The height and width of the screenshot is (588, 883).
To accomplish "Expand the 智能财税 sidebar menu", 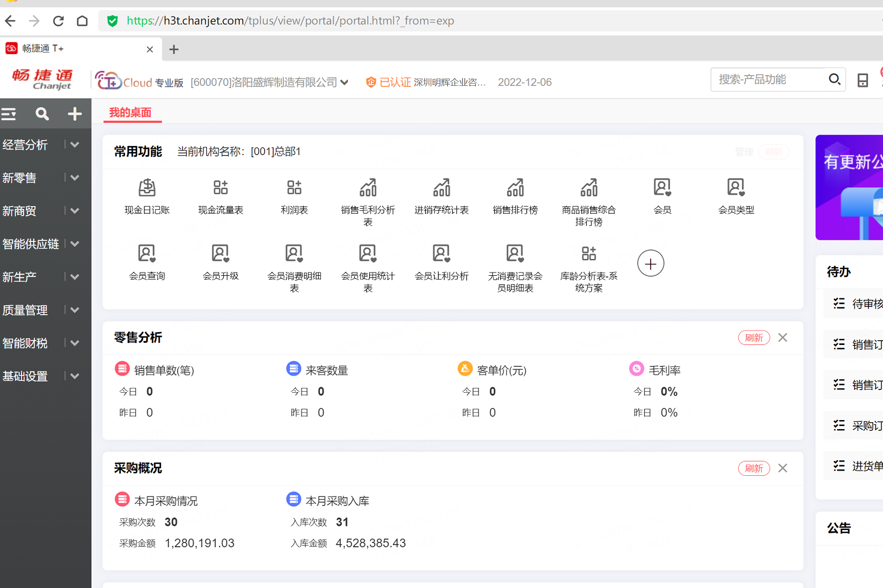I will pyautogui.click(x=75, y=343).
